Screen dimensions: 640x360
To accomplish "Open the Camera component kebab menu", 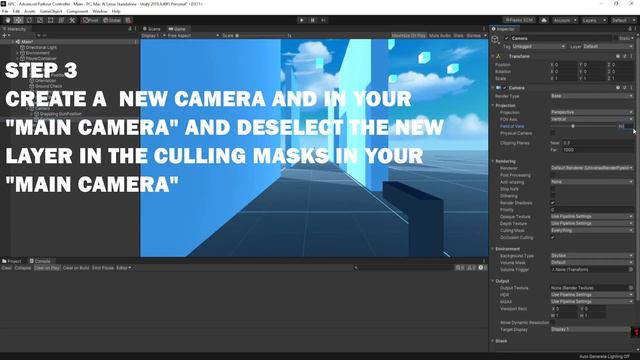I will pyautogui.click(x=631, y=88).
